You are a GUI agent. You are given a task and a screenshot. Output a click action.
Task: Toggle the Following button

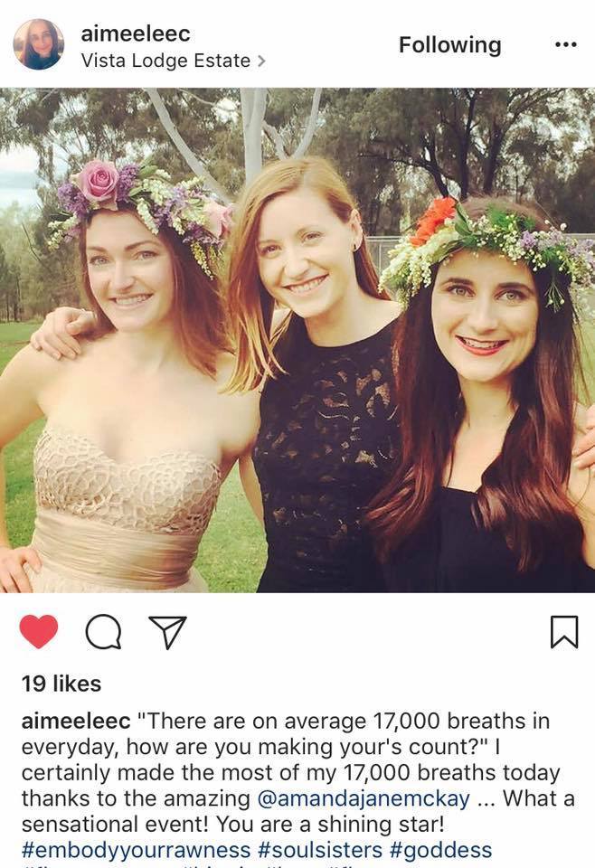coord(450,45)
